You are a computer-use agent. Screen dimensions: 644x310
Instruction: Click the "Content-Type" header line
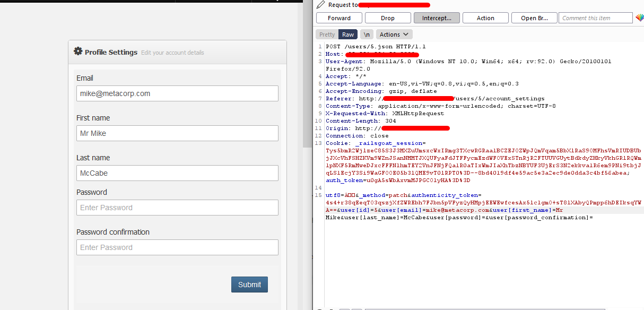[x=441, y=106]
